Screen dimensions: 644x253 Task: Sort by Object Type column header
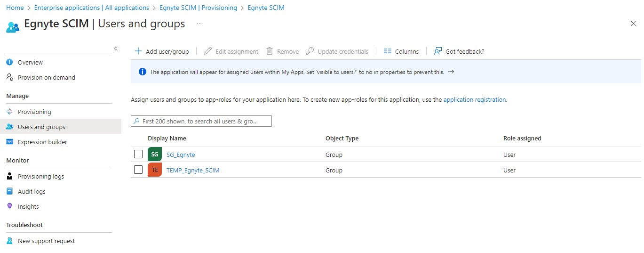pos(342,138)
